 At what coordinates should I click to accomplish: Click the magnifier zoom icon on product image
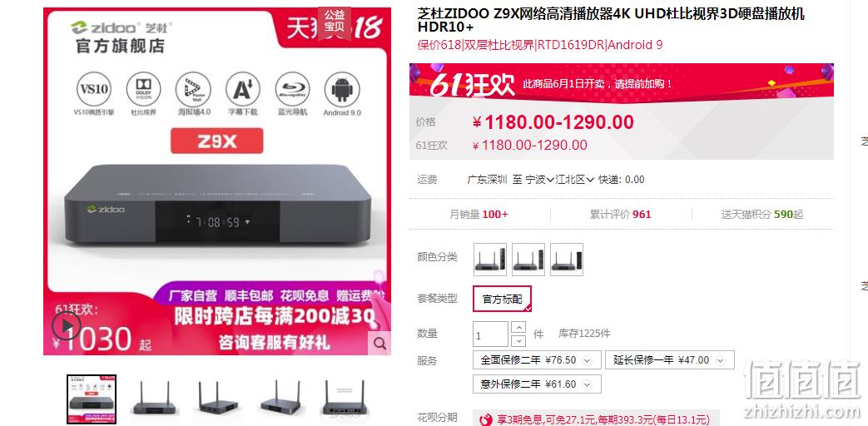379,343
